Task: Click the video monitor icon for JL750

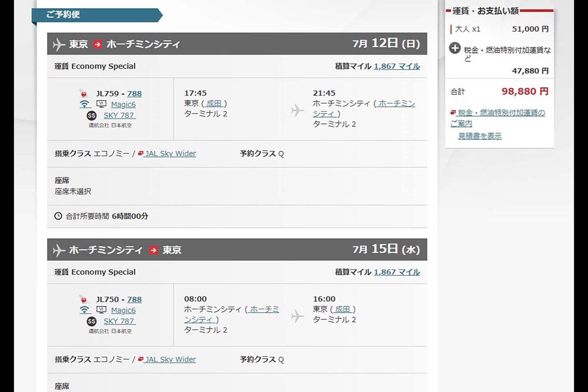Action: (x=101, y=310)
